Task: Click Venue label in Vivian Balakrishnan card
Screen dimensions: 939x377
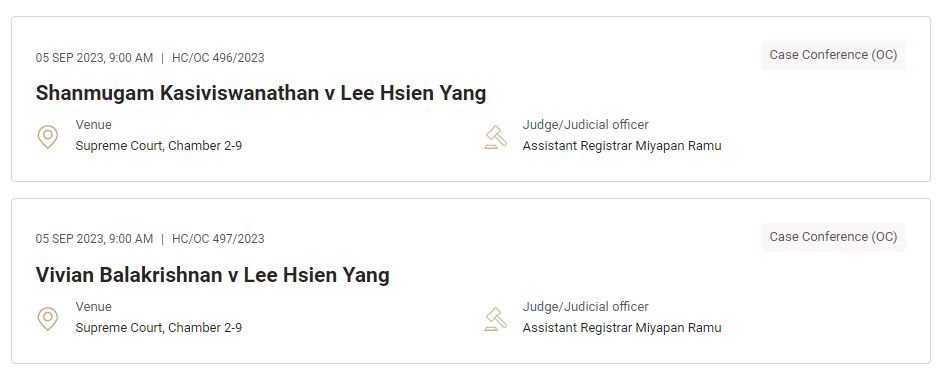Action: pos(93,307)
